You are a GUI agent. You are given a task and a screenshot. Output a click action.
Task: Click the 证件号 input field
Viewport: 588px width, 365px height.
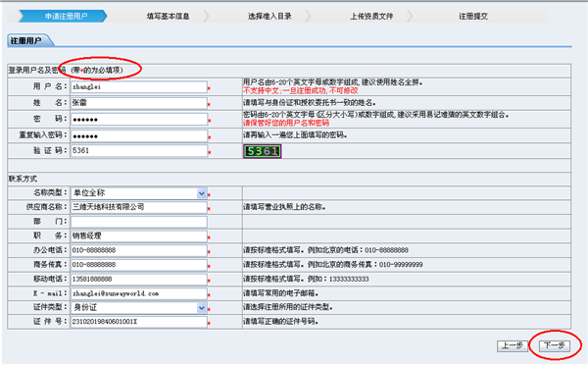click(139, 322)
